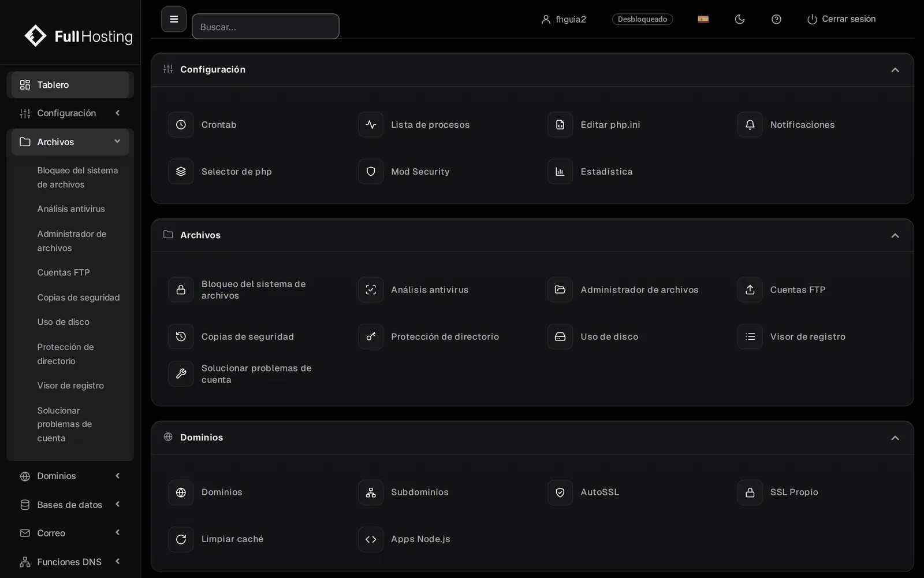Open Subdominios network icon
The height and width of the screenshot is (578, 924).
[x=371, y=492]
